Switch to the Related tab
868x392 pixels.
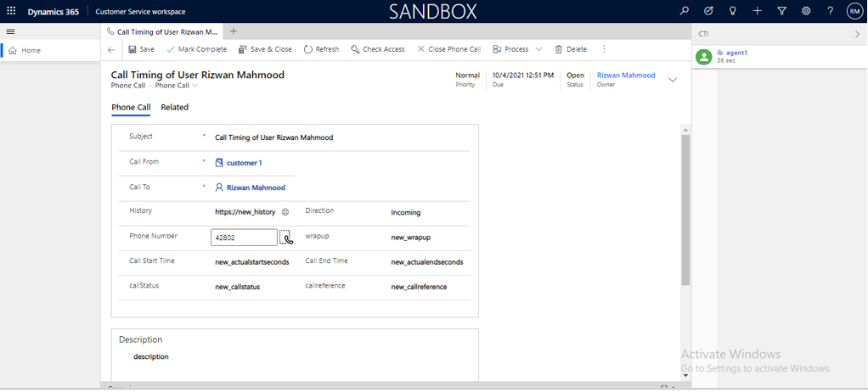click(x=175, y=107)
